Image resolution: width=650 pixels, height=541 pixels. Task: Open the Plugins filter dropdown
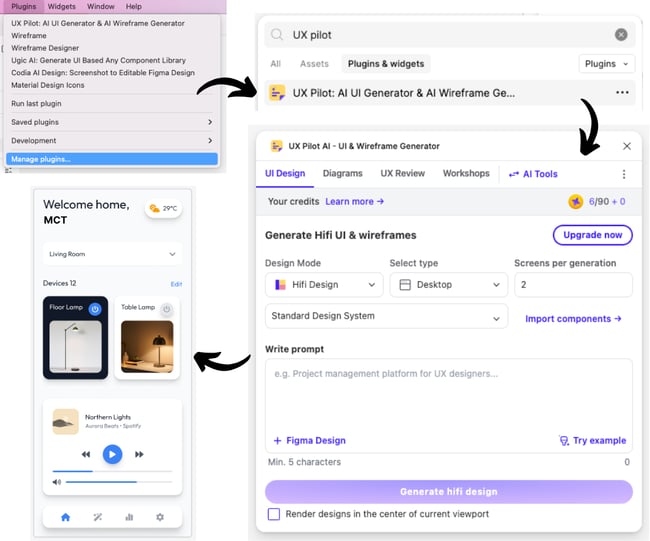pyautogui.click(x=606, y=64)
